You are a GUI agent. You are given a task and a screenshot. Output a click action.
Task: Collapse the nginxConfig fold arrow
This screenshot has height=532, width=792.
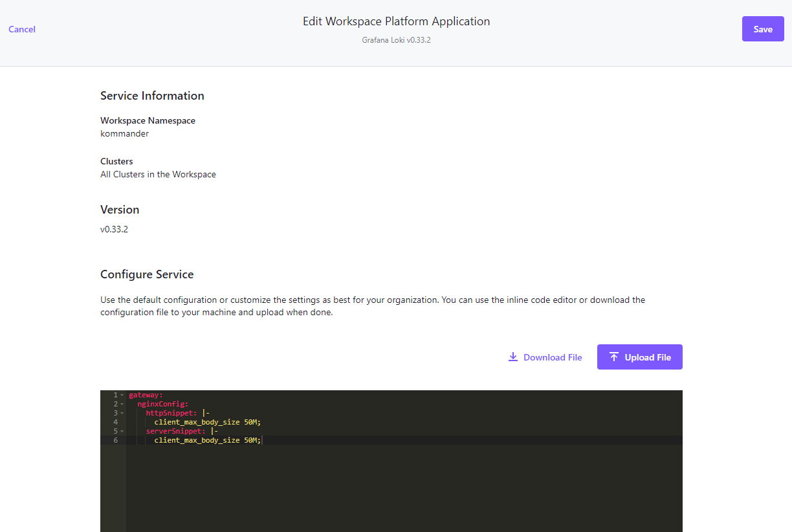tap(122, 404)
